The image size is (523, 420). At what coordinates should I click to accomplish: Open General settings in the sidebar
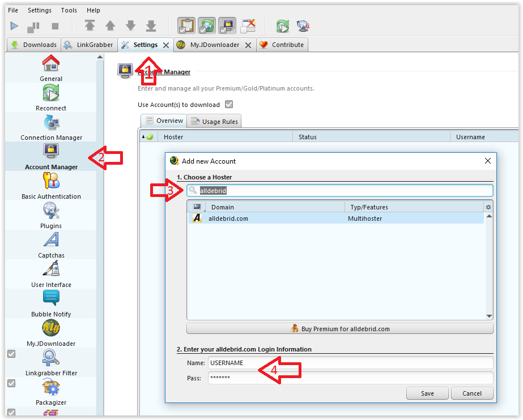(50, 68)
